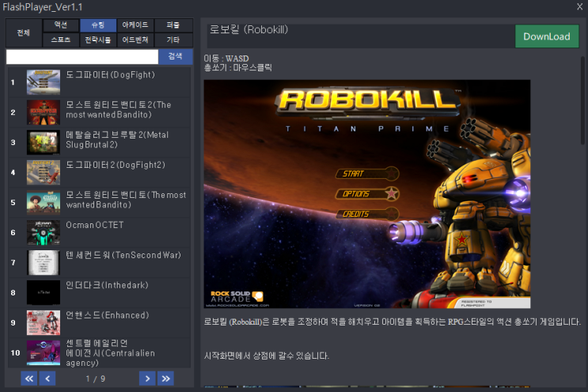588x392 pixels.
Task: Close the FlashPlayer window
Action: pos(580,7)
